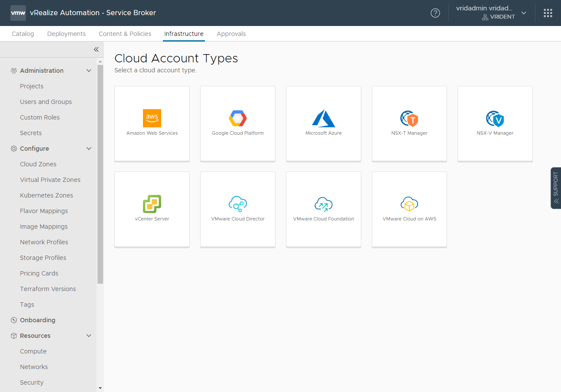Open the help question mark icon
561x392 pixels.
tap(435, 13)
